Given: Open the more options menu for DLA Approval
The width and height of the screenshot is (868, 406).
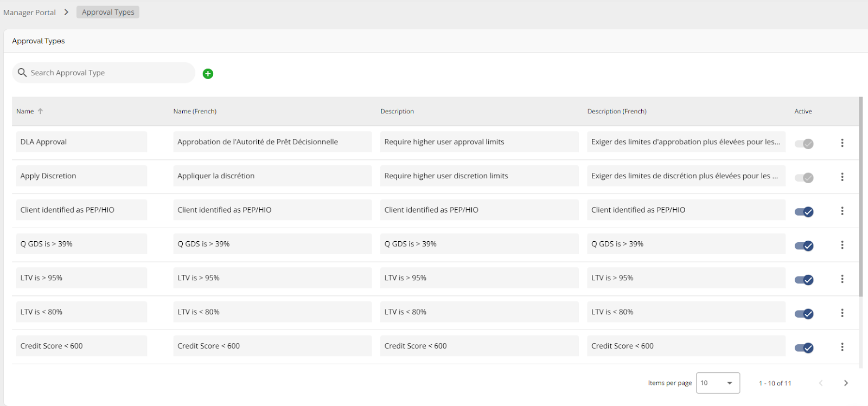Looking at the screenshot, I should pos(842,143).
